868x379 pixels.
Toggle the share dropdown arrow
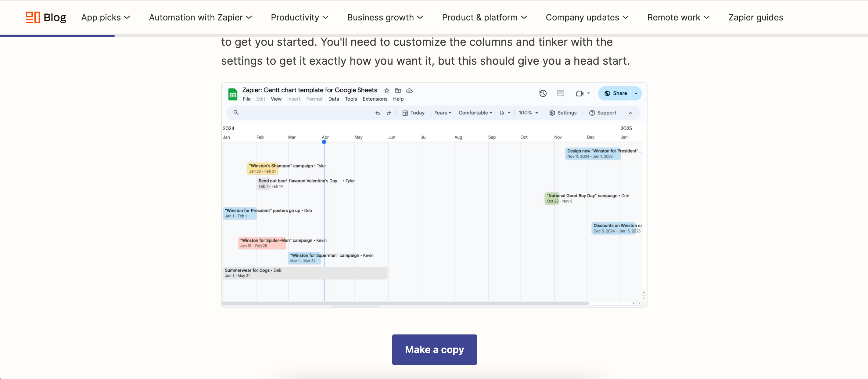click(x=637, y=93)
